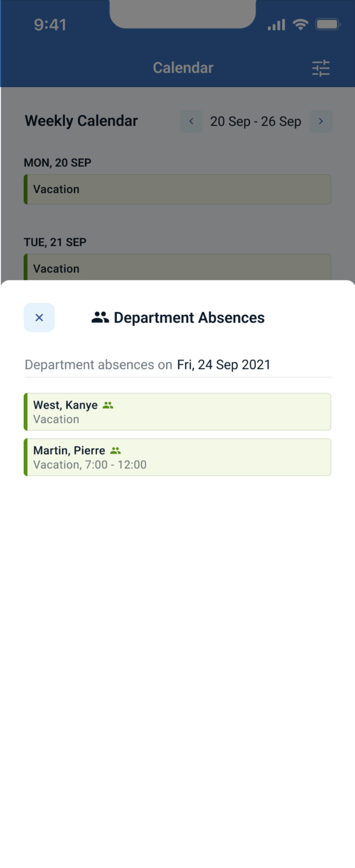The height and width of the screenshot is (868, 355).
Task: Open West, Kanye's vacation entry
Action: [x=177, y=411]
